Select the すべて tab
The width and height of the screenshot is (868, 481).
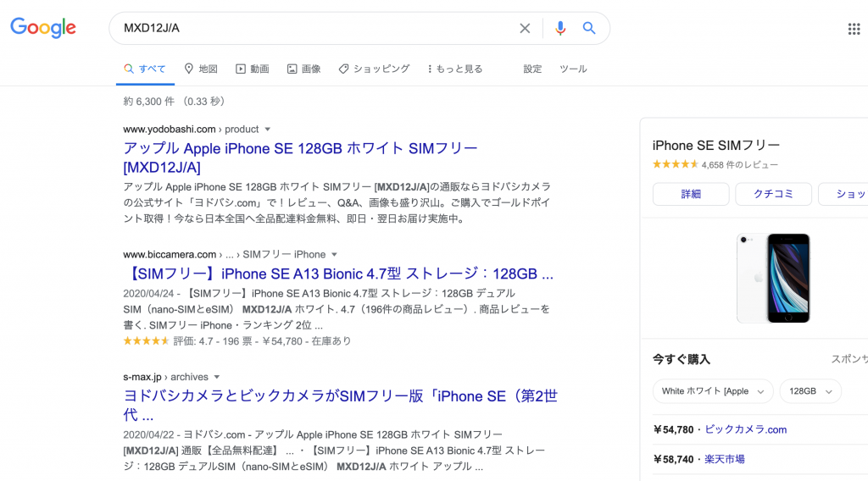click(x=145, y=69)
